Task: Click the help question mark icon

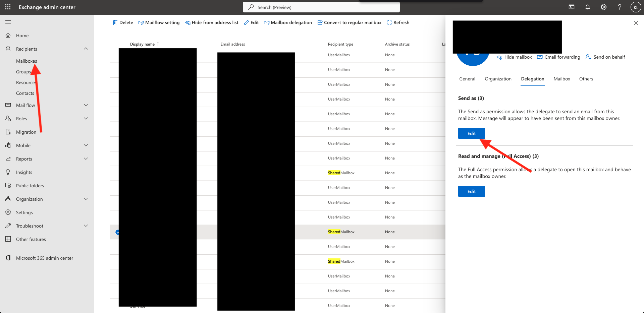Action: click(620, 7)
